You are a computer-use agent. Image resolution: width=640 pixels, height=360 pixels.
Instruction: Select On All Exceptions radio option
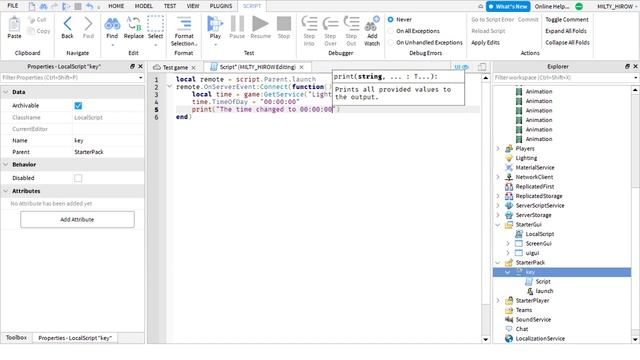pos(391,31)
